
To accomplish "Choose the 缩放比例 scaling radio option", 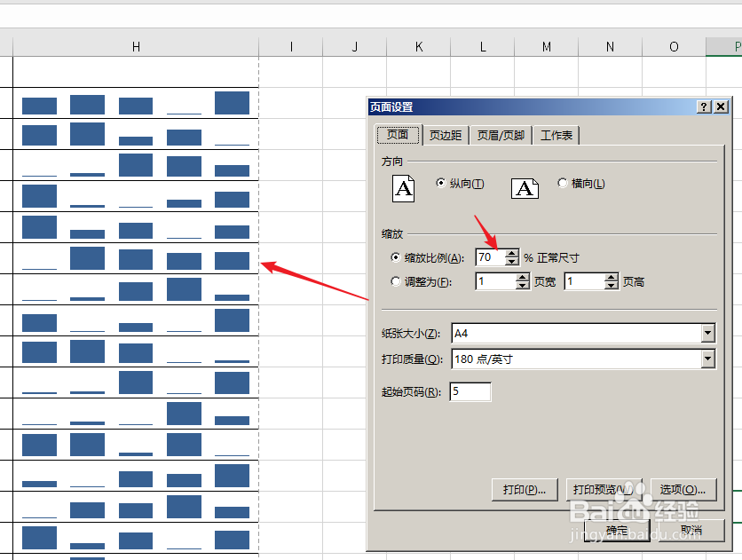I will pos(396,257).
